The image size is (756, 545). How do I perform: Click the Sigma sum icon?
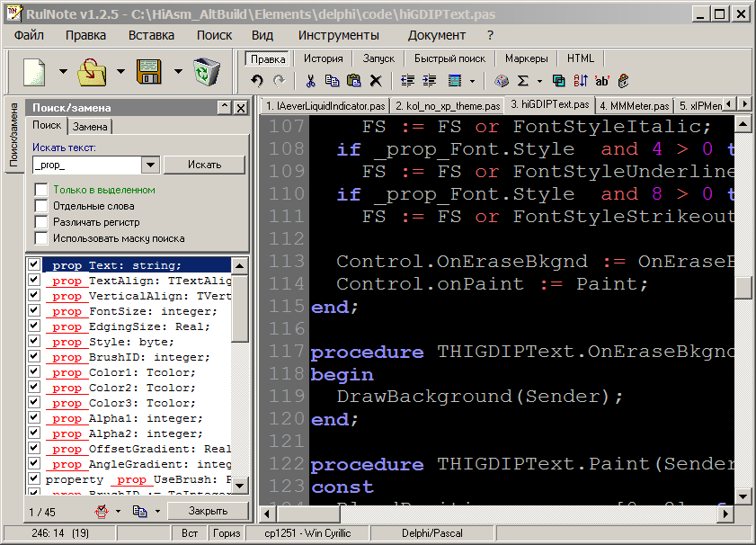(x=523, y=81)
